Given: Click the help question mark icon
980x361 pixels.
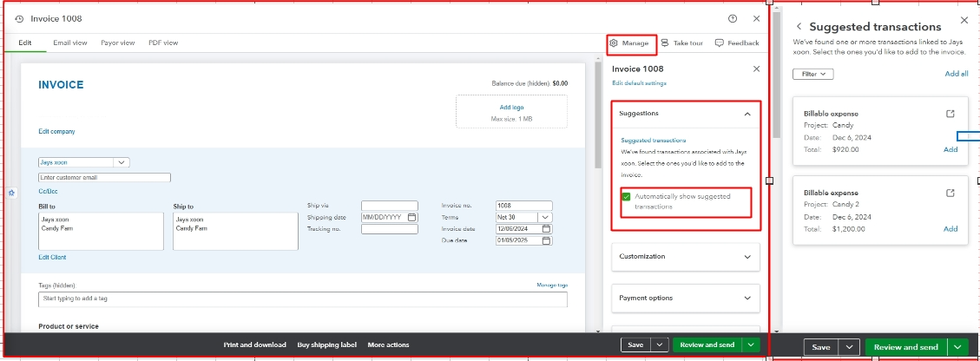Looking at the screenshot, I should click(733, 19).
